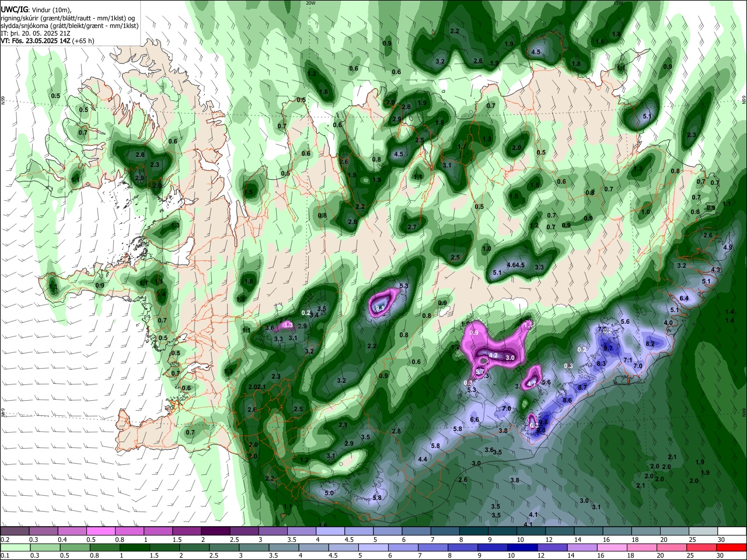Click the light pink 16–18 rain legend swatch

click(x=612, y=547)
